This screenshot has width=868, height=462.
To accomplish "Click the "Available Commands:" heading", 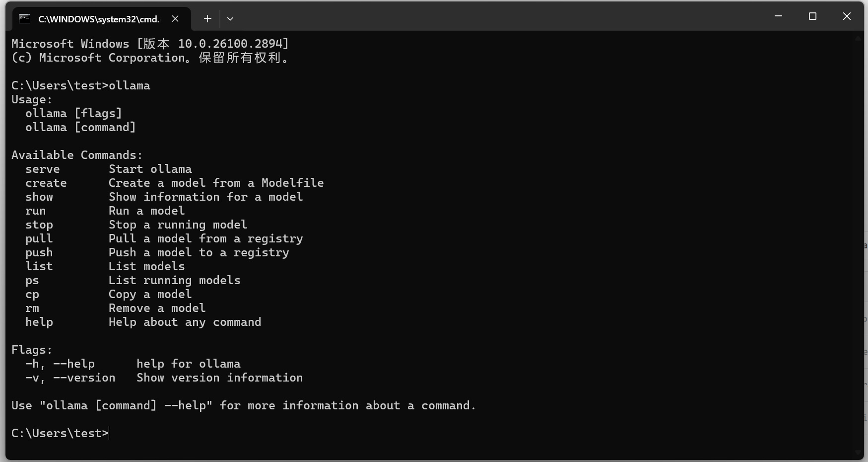I will 77,155.
